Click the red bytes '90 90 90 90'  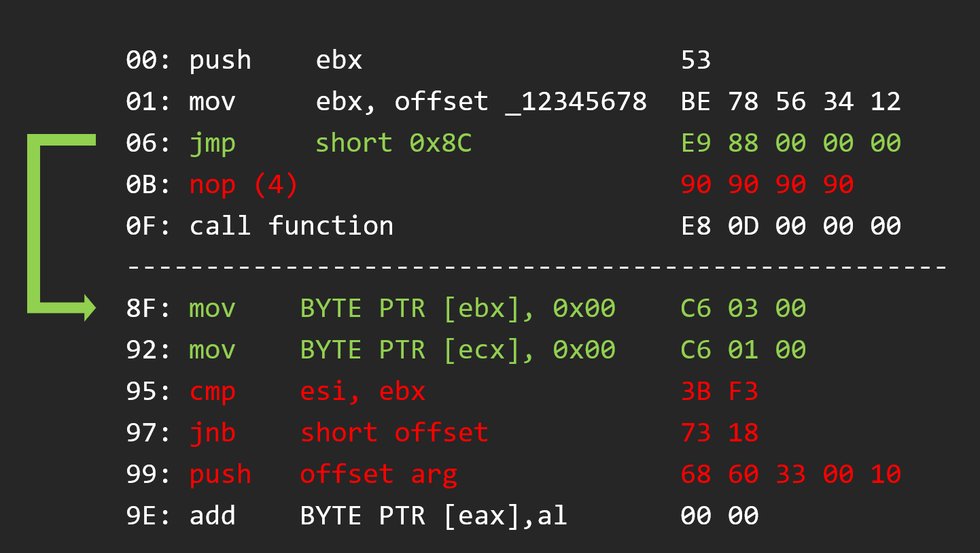[x=767, y=185]
